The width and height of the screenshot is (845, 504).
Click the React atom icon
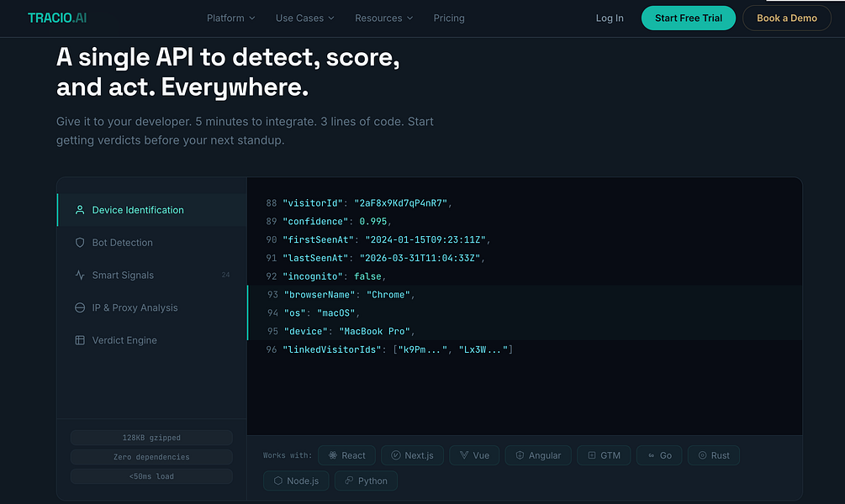point(333,455)
